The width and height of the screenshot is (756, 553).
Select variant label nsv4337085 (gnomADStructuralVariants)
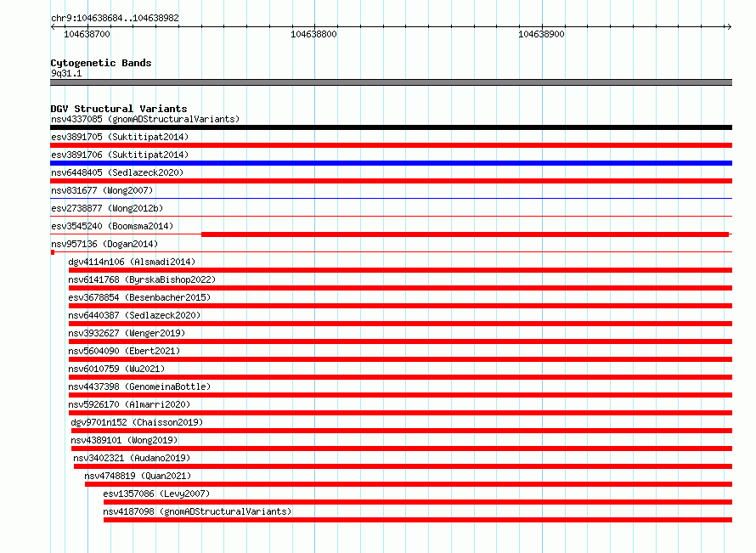click(x=145, y=119)
